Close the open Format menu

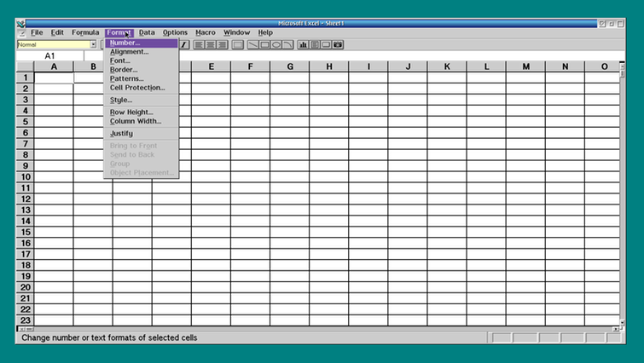tap(119, 32)
